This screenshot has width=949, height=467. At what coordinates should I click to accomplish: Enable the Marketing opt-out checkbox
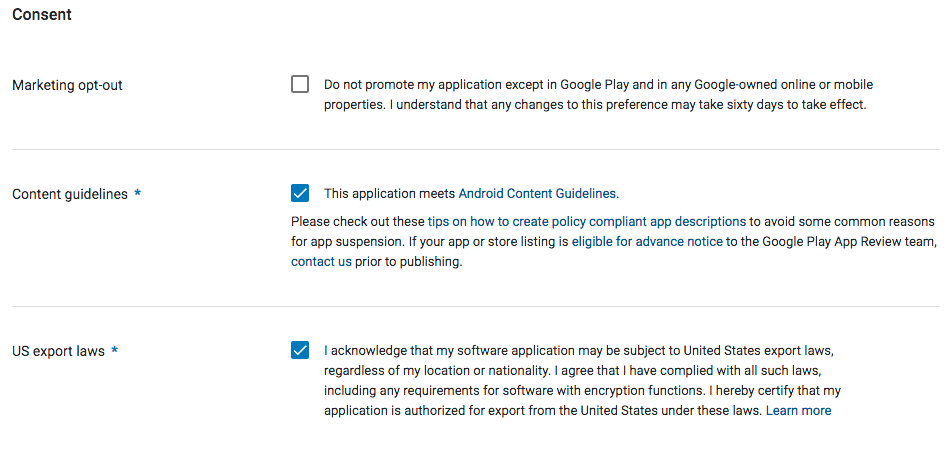pyautogui.click(x=300, y=85)
